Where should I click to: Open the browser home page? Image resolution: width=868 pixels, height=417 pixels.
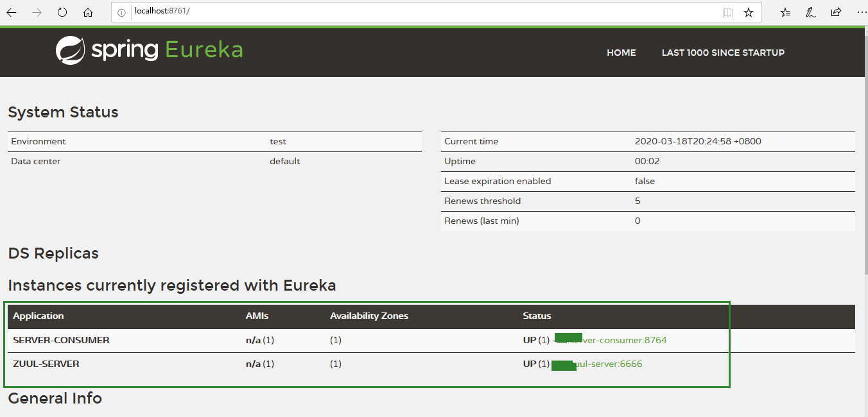point(88,12)
